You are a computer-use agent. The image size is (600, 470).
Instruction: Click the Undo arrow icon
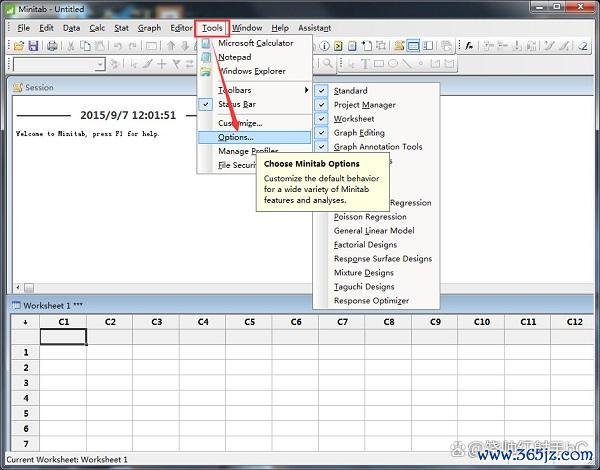click(118, 46)
